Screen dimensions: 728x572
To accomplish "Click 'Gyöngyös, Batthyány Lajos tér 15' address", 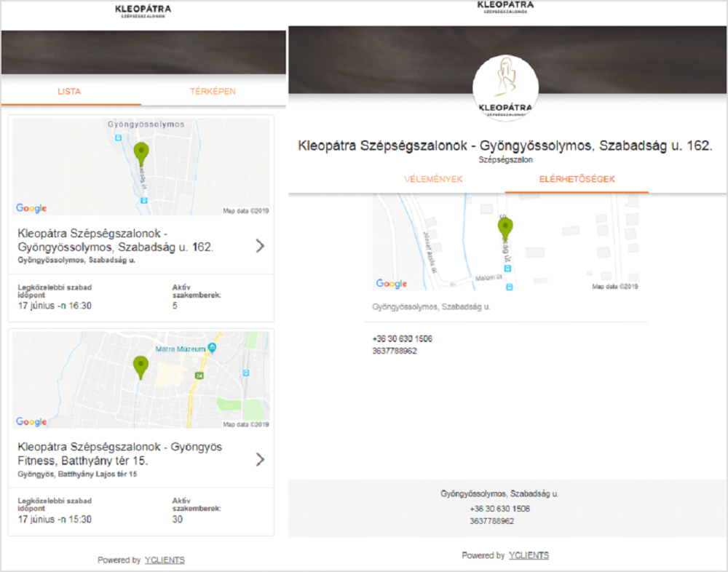I will 77,474.
